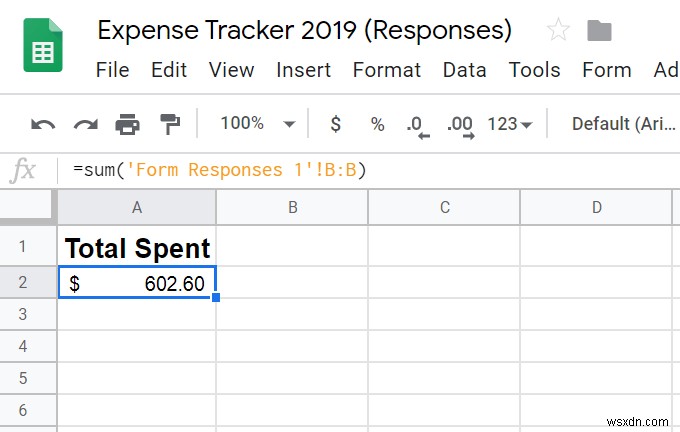Click the move to folder icon

[599, 30]
